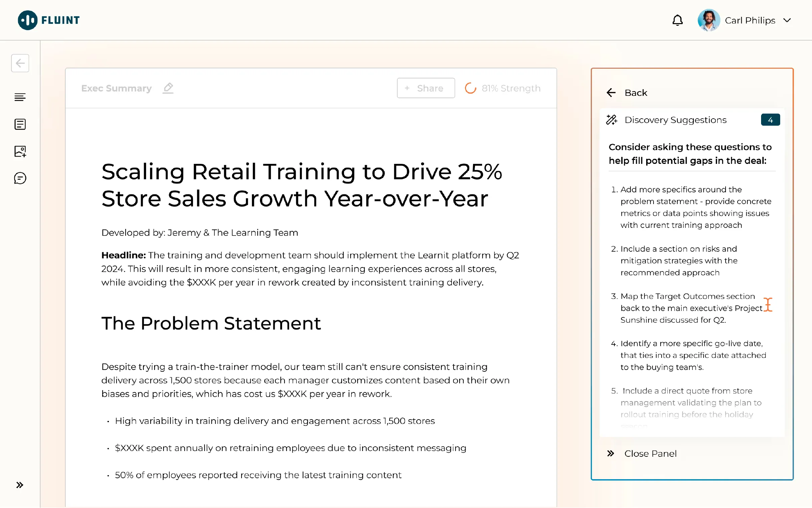This screenshot has width=812, height=508.
Task: Expand the left sidebar with double chevron
Action: [20, 485]
